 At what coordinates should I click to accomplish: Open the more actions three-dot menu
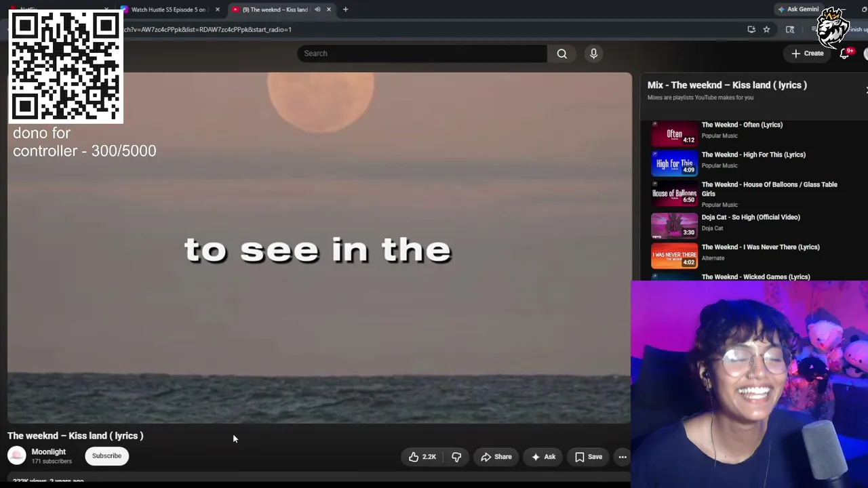[x=623, y=457]
